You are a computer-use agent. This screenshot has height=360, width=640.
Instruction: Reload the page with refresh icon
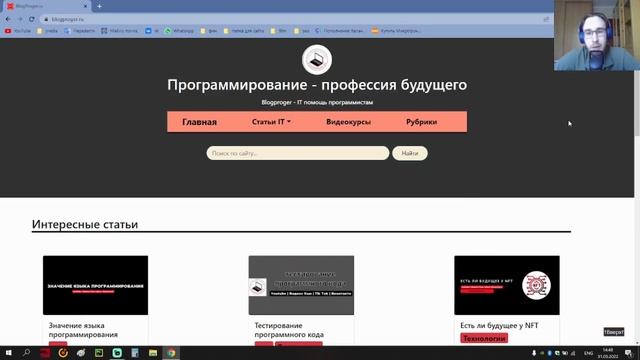point(32,19)
